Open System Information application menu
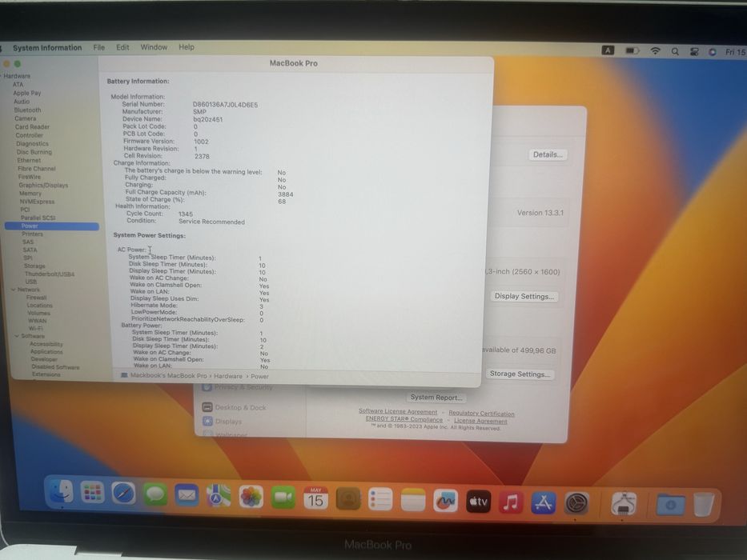The width and height of the screenshot is (747, 560). [47, 48]
